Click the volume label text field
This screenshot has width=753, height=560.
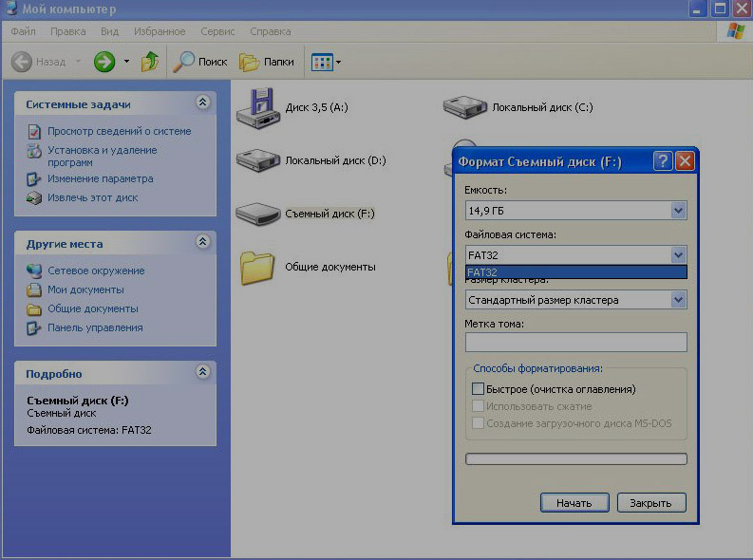pos(575,342)
